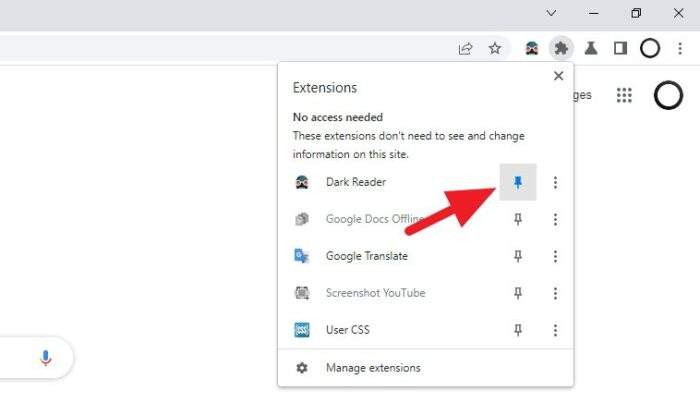Image resolution: width=700 pixels, height=403 pixels.
Task: Click the "Extensions" heading text
Action: pos(325,88)
